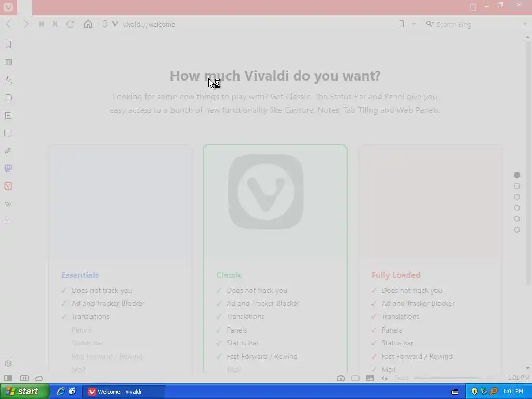Open the tracker blocker shield icon
This screenshot has width=532, height=399.
105,24
